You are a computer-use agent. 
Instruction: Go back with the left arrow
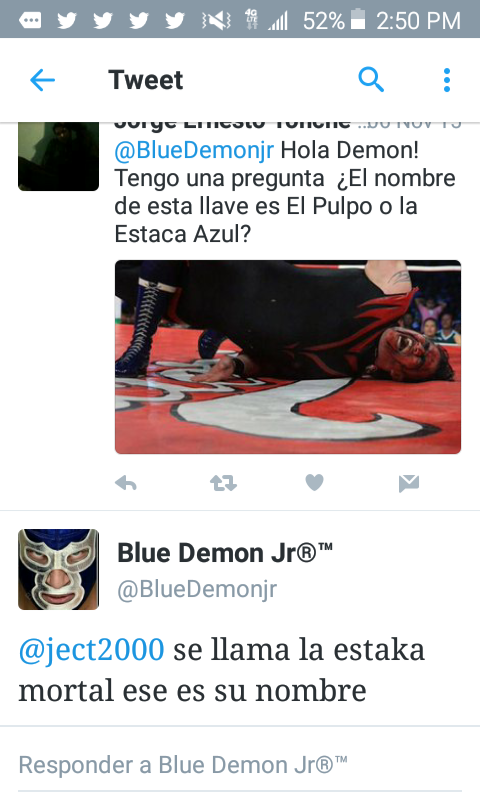[42, 80]
